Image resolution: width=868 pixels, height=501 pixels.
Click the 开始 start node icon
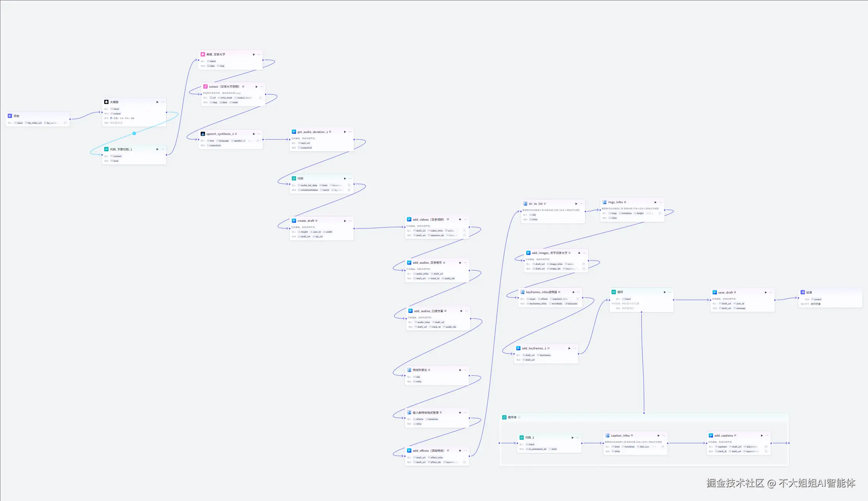pos(10,116)
